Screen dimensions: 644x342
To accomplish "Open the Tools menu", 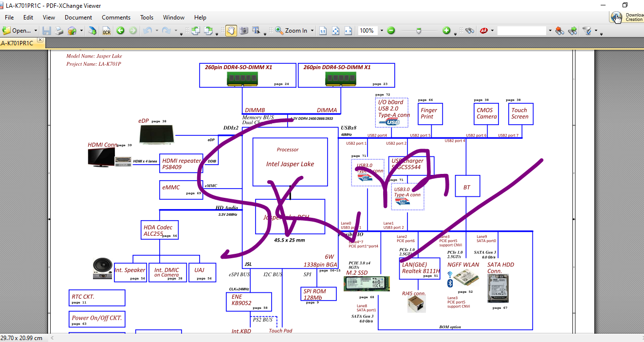I will [x=147, y=17].
